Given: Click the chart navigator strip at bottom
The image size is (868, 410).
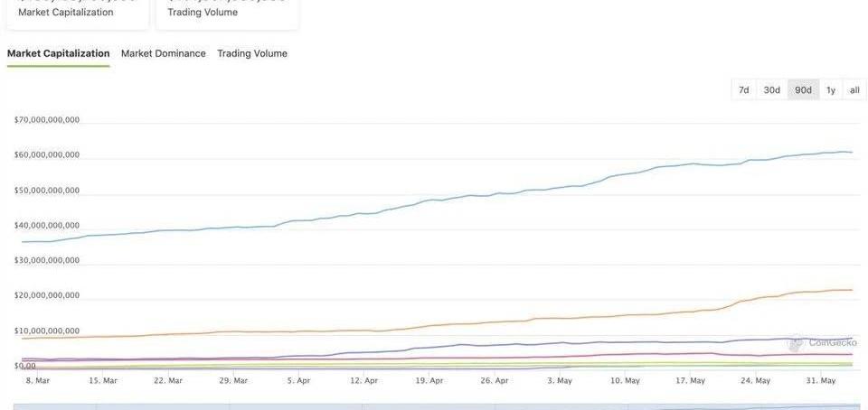Looking at the screenshot, I should click(436, 406).
